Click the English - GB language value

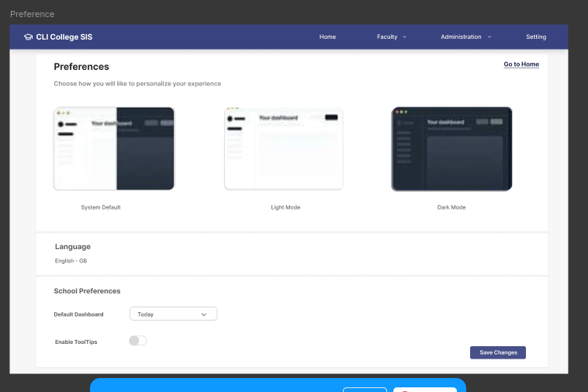(71, 261)
